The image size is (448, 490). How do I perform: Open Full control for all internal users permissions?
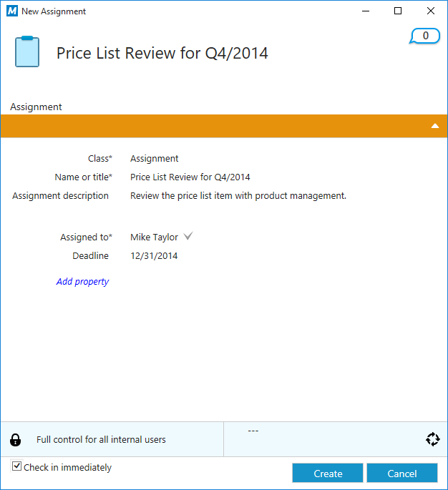pos(101,439)
